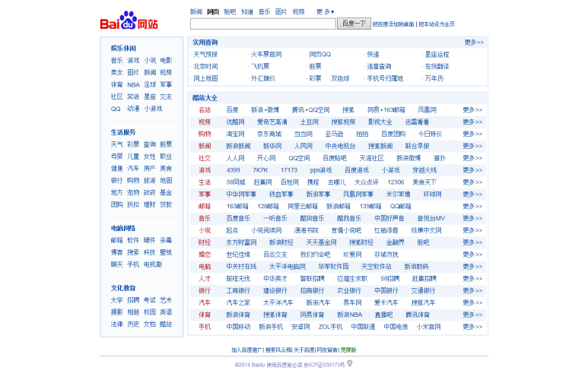Click the green 宽屏版 footer link

point(348,350)
